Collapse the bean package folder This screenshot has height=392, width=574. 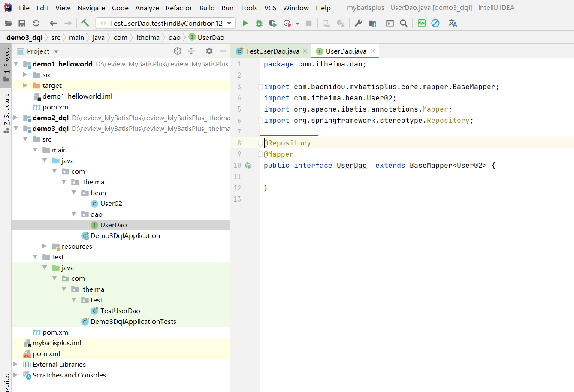click(x=74, y=193)
